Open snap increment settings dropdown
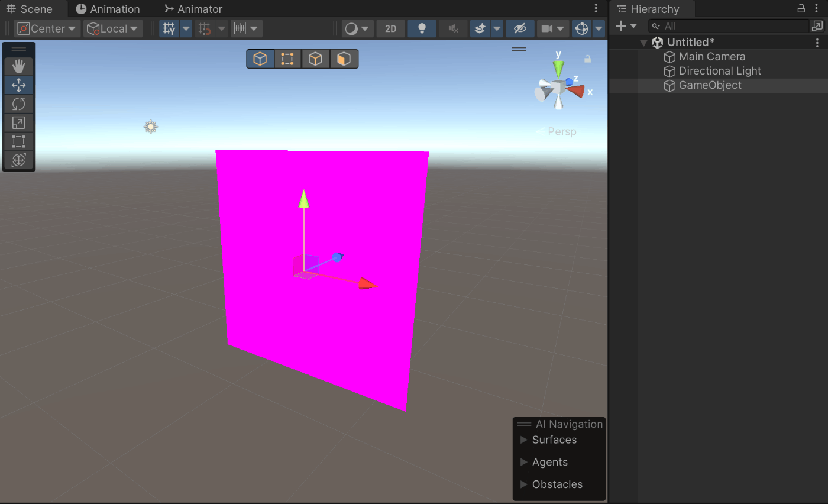828x504 pixels. (246, 28)
